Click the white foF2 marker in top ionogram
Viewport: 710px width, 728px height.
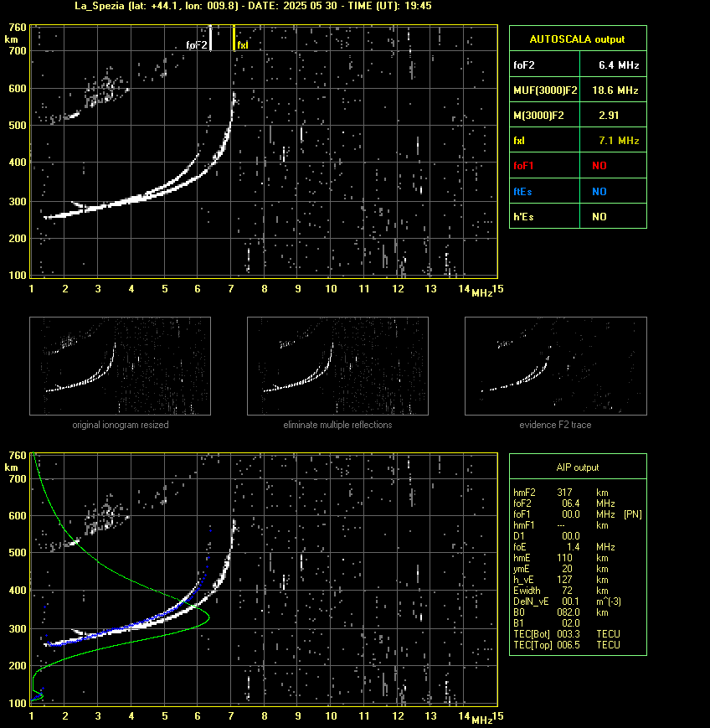[x=210, y=38]
